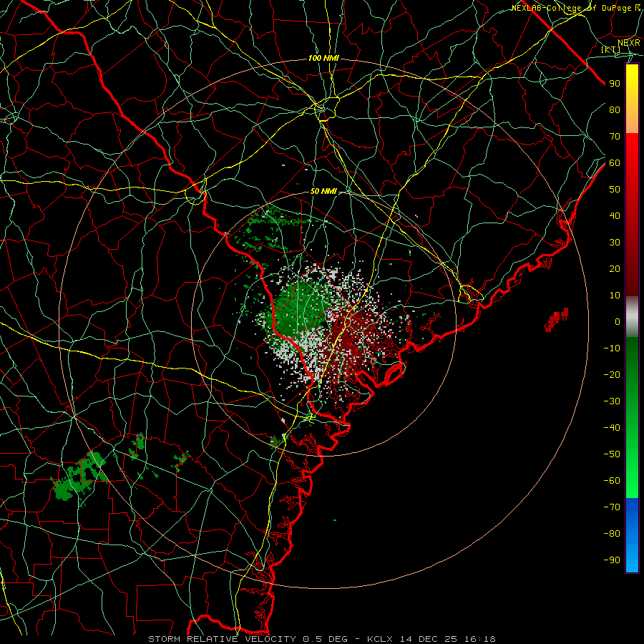Click the positive 20 scale value
Image resolution: width=644 pixels, height=644 pixels.
click(615, 268)
